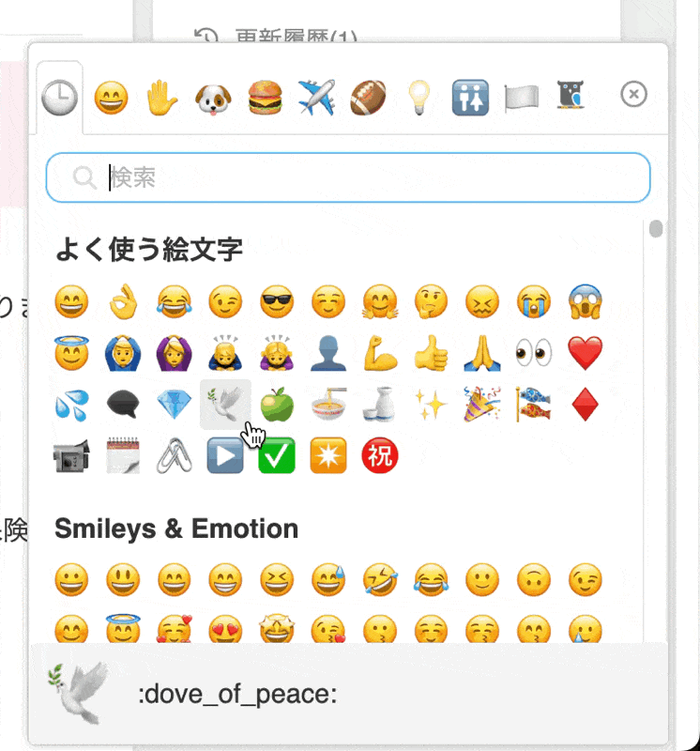Screen dimensions: 700x751
Task: Pick the green apple emoji
Action: tap(277, 405)
